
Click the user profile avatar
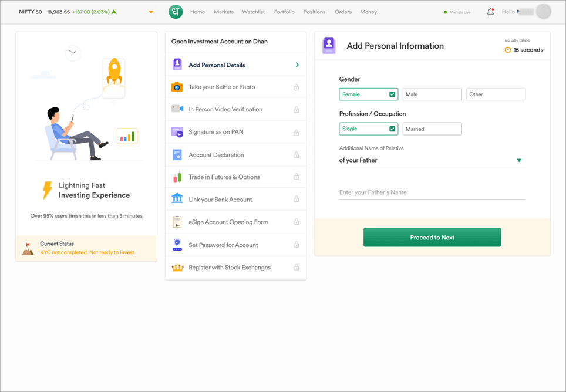click(544, 12)
